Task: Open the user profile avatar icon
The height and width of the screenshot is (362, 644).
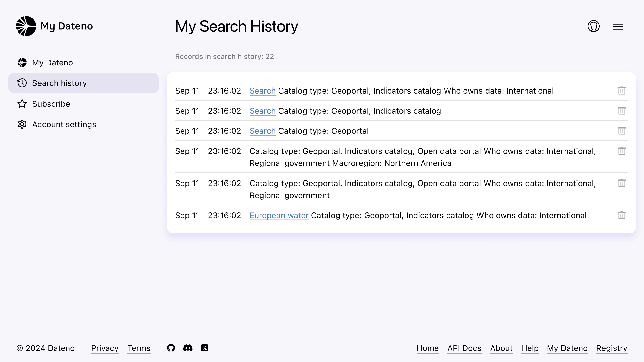Action: click(x=593, y=26)
